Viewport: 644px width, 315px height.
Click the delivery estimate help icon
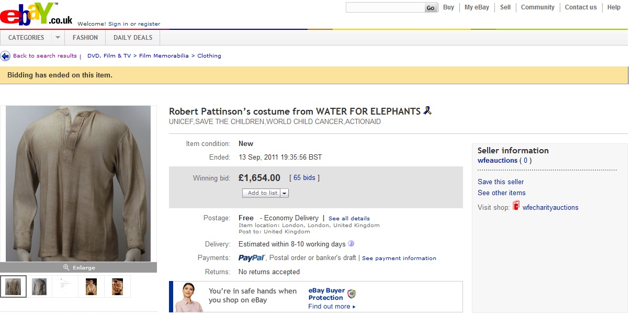click(x=351, y=243)
